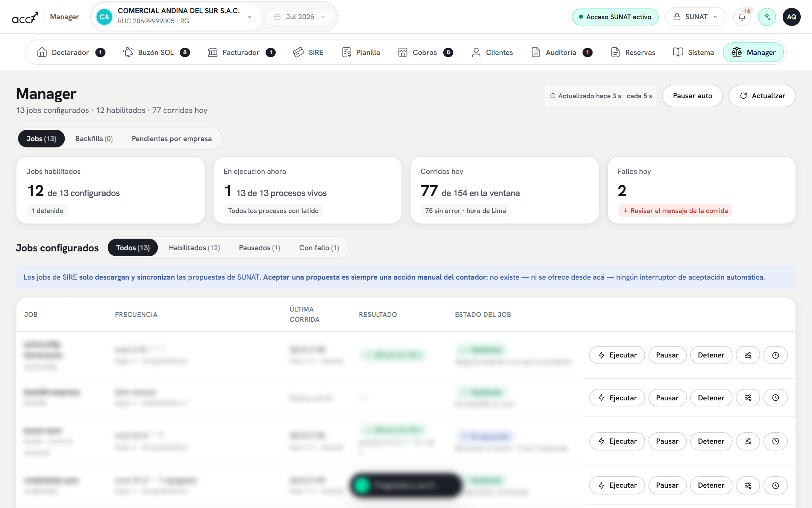812x508 pixels.
Task: Filter jobs by Pausados (1)
Action: tap(259, 248)
